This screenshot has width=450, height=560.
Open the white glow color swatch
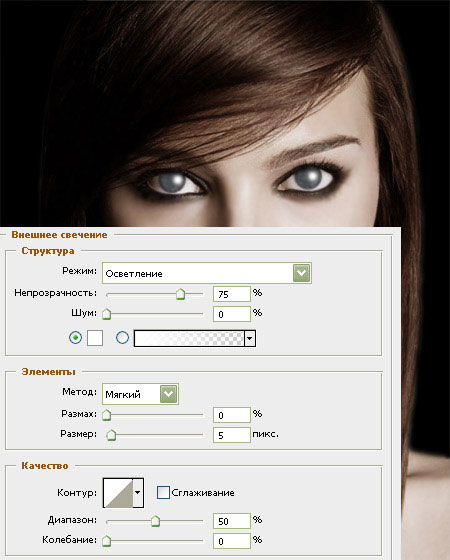point(95,338)
